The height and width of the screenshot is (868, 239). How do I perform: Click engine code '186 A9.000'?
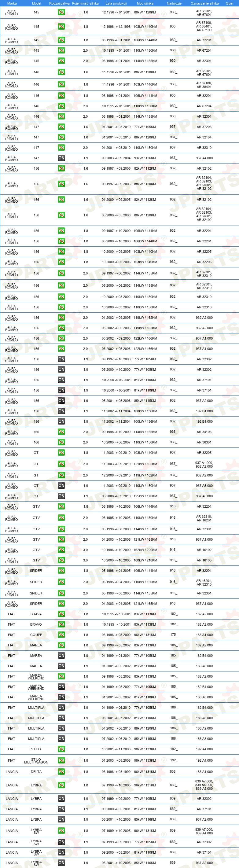[x=204, y=728]
